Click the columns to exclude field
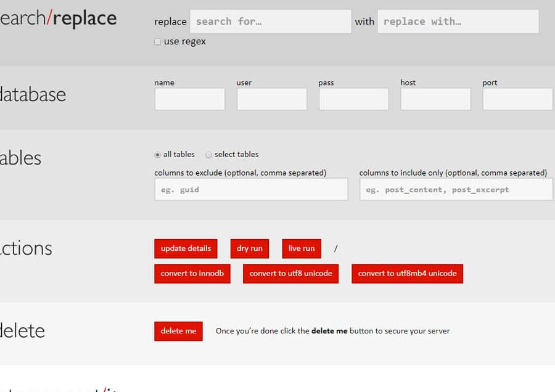This screenshot has height=392, width=555. click(x=252, y=189)
